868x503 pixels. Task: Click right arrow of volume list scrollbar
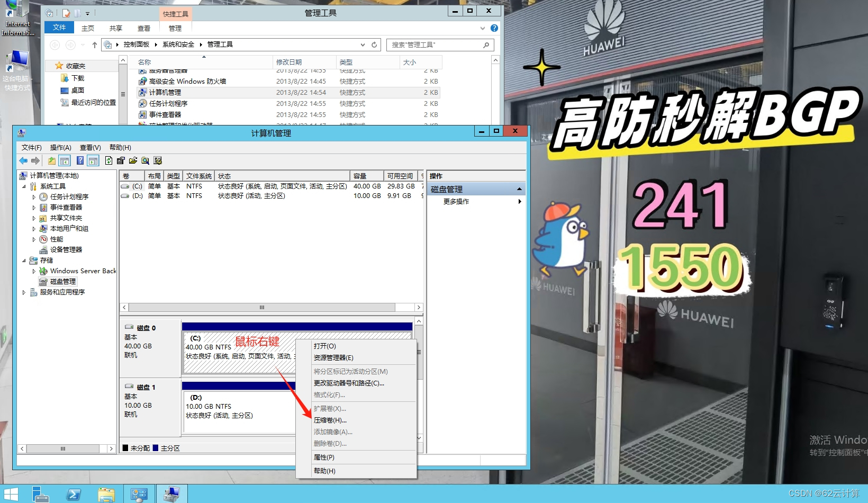pyautogui.click(x=419, y=307)
